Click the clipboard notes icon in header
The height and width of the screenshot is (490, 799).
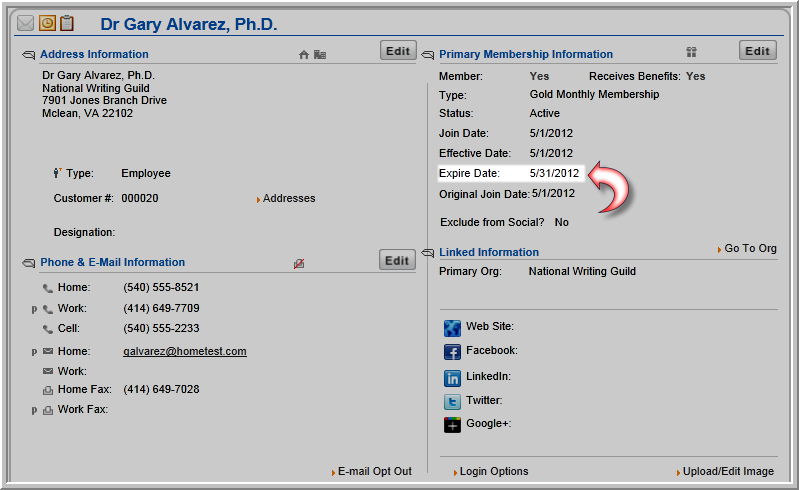pos(67,23)
